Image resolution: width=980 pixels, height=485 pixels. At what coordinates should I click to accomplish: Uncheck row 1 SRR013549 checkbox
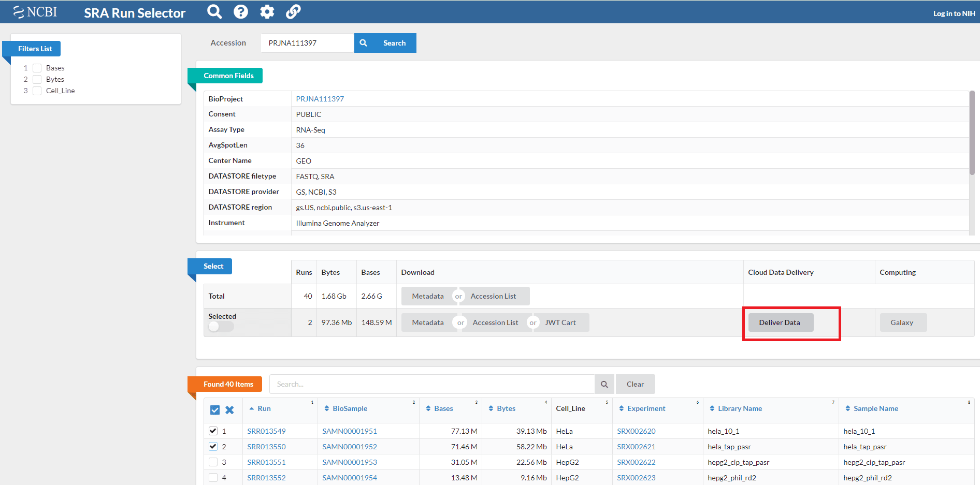click(213, 431)
